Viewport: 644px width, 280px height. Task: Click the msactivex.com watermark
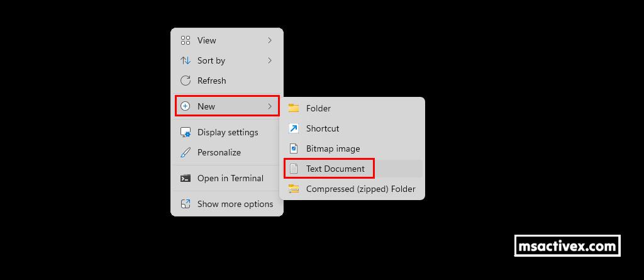(567, 246)
